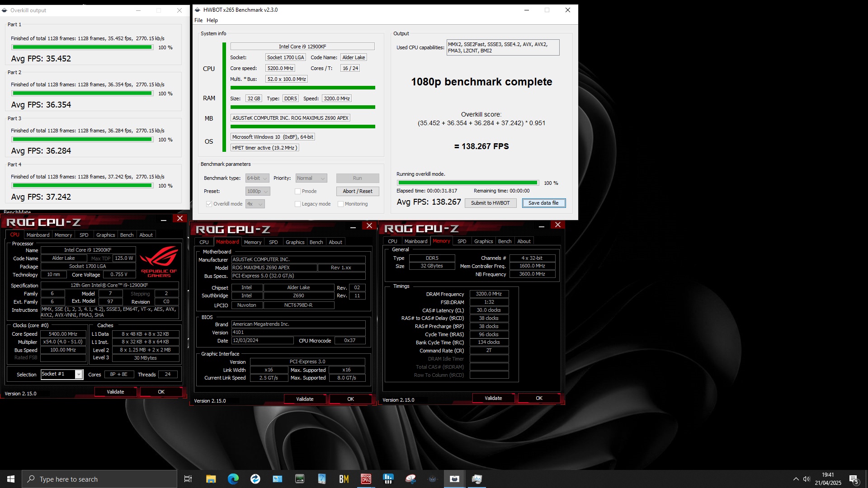
Task: Click the Save data file button
Action: pos(543,203)
